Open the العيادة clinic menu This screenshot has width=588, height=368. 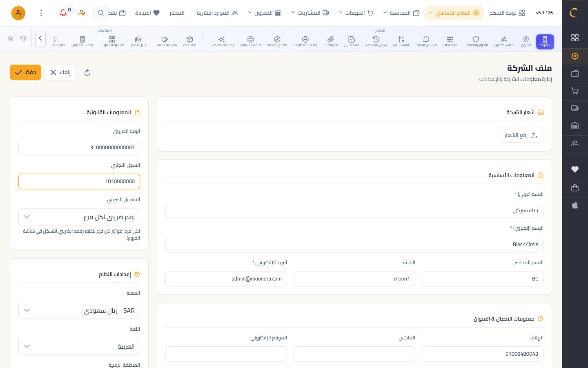click(x=147, y=13)
